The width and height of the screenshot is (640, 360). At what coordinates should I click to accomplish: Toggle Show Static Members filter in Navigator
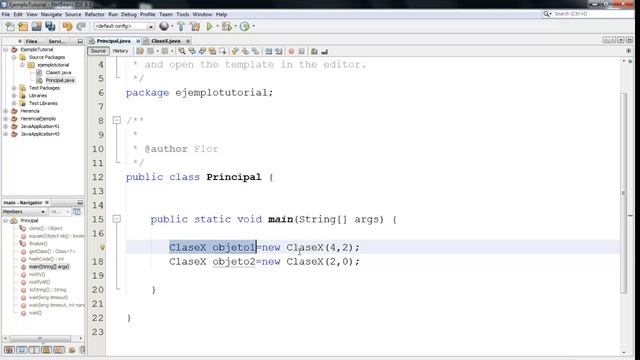[x=34, y=350]
